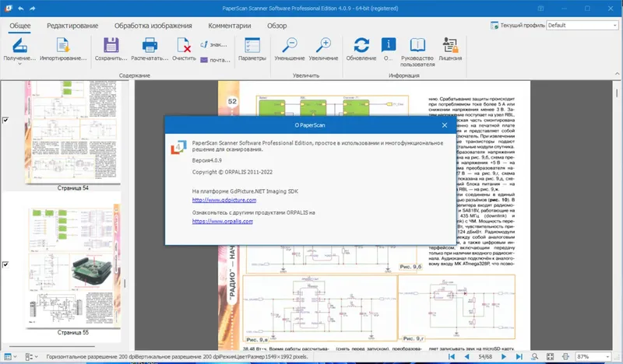The height and width of the screenshot is (364, 623).
Task: Click the Текущий профиль profile icon
Action: 495,26
